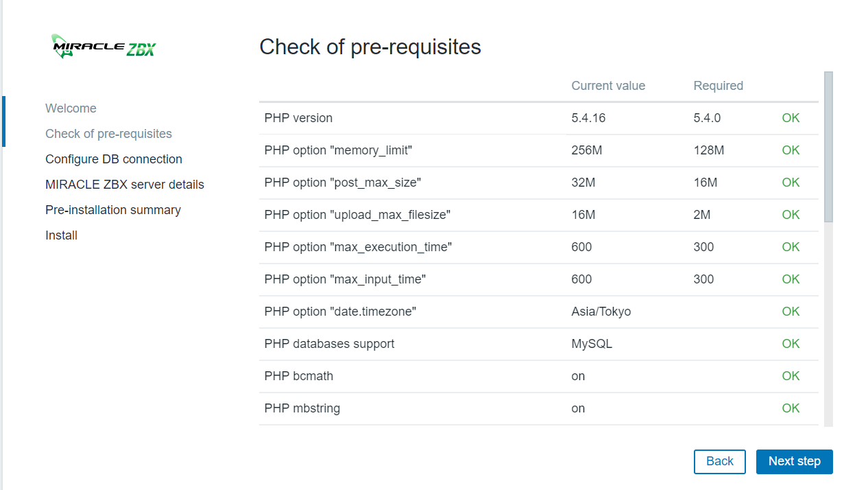Select Pre-installation summary step
868x490 pixels.
point(113,210)
